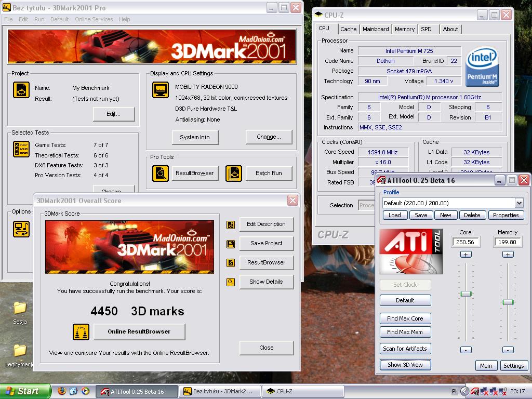Click the Intel Pentium M logo in CPU-Z

(482, 66)
